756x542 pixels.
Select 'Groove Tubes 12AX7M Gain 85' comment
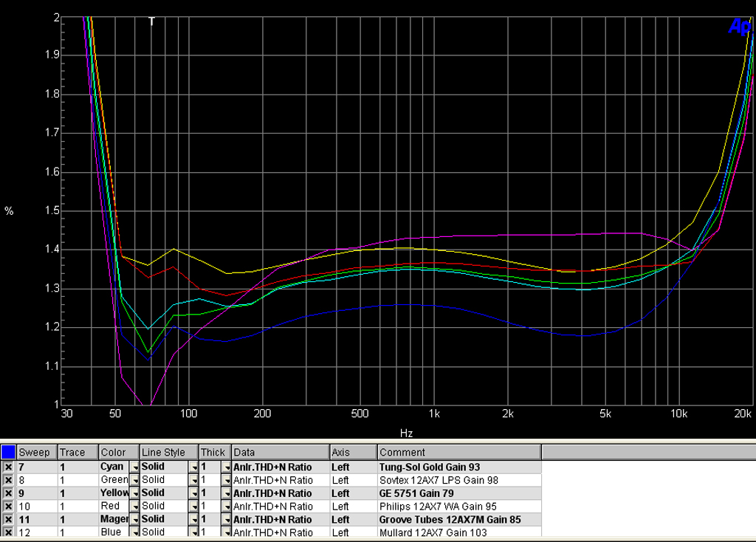click(450, 520)
